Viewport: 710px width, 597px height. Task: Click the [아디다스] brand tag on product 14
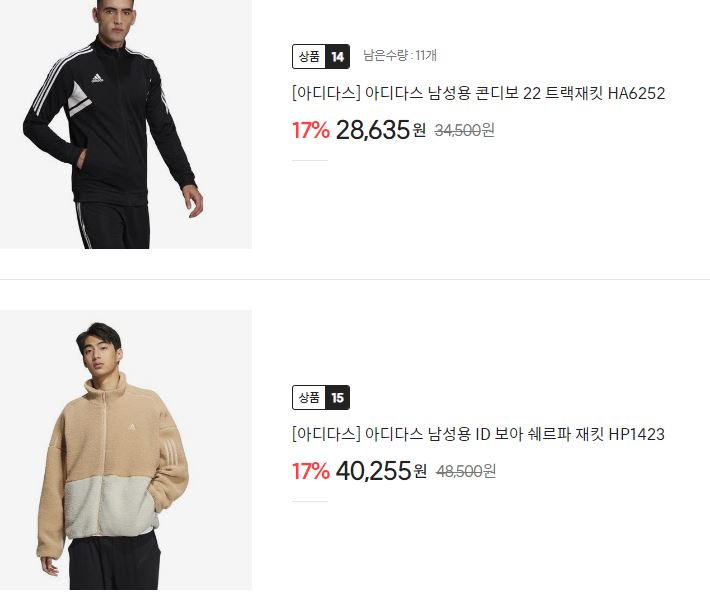[326, 93]
